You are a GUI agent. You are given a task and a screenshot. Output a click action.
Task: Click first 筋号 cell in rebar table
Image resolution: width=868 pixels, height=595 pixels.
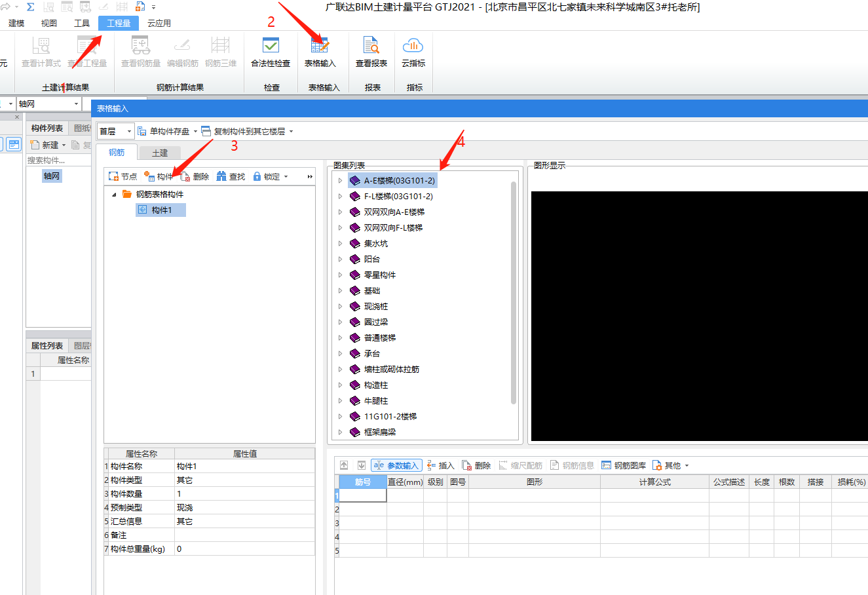click(363, 495)
